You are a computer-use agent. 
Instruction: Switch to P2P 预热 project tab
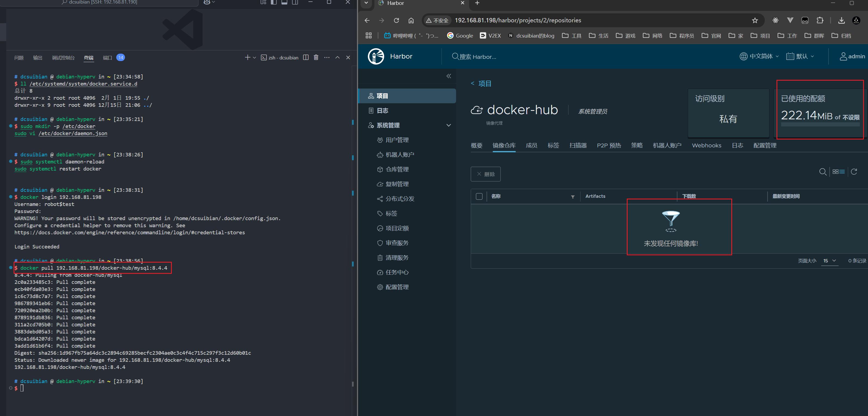point(609,146)
